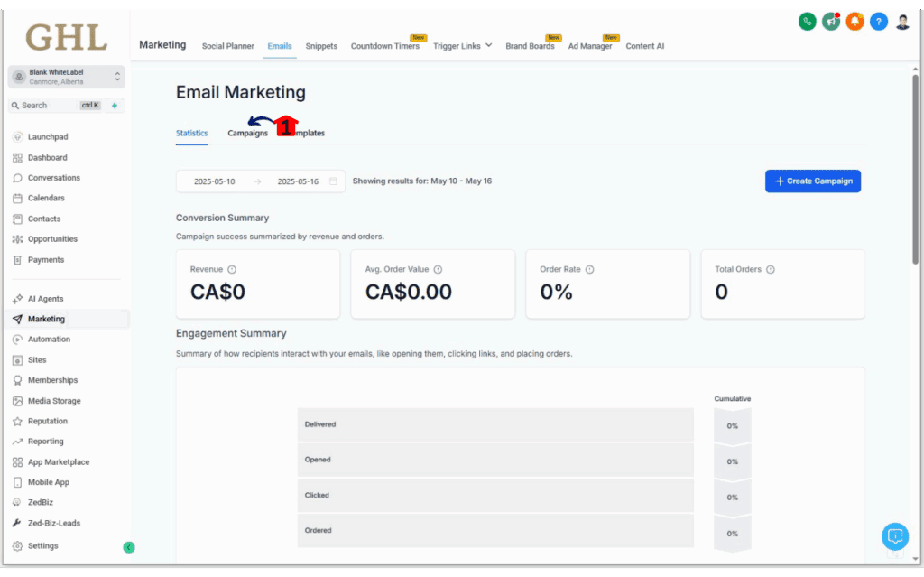Image resolution: width=924 pixels, height=577 pixels.
Task: Open the Social Planner menu item
Action: click(x=228, y=46)
